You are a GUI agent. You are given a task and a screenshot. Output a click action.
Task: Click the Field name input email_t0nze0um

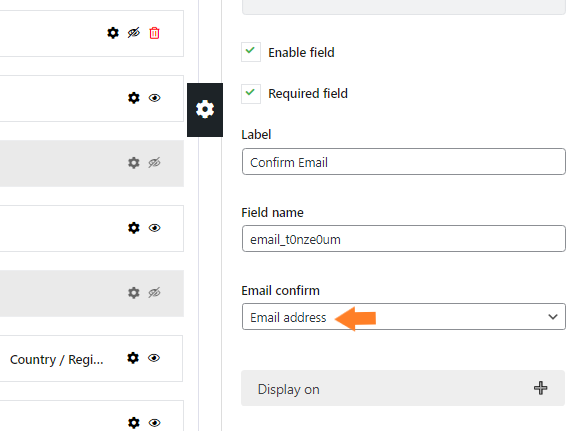click(x=404, y=239)
